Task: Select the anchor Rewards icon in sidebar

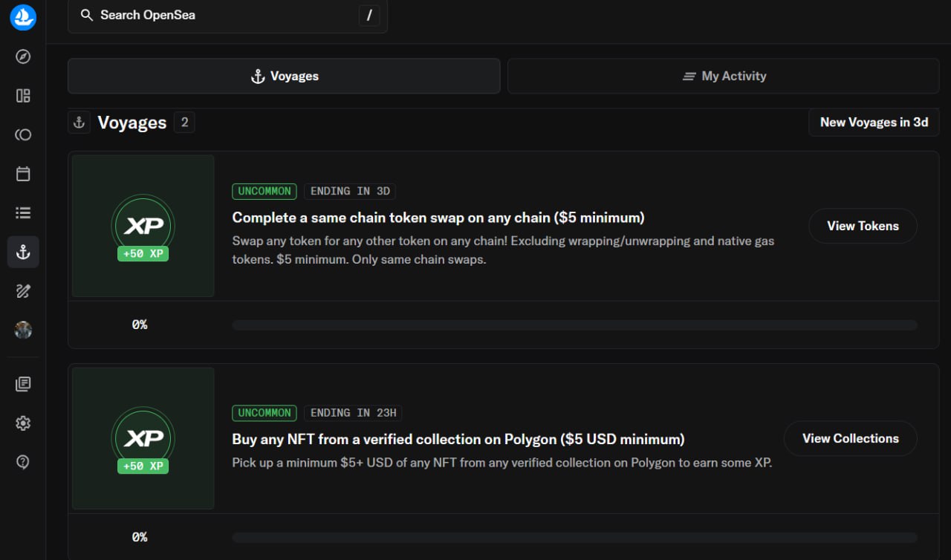Action: tap(23, 252)
